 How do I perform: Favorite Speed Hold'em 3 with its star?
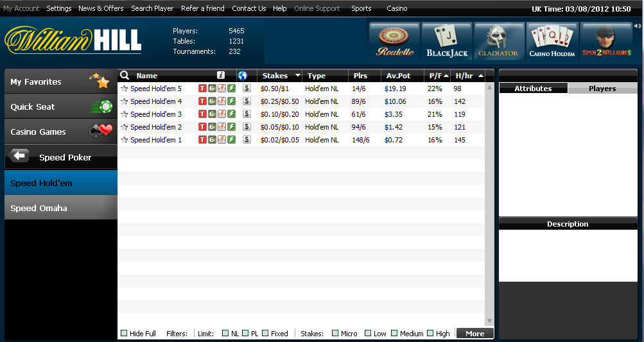pos(124,114)
